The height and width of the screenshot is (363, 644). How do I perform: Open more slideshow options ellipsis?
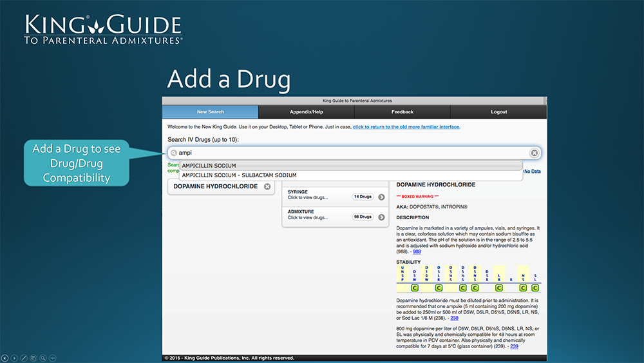coord(53,358)
